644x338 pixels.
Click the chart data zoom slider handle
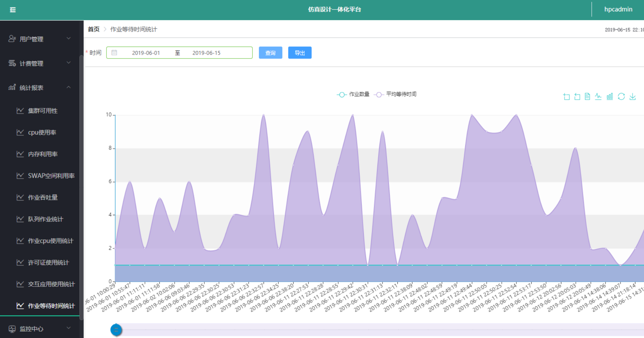116,330
